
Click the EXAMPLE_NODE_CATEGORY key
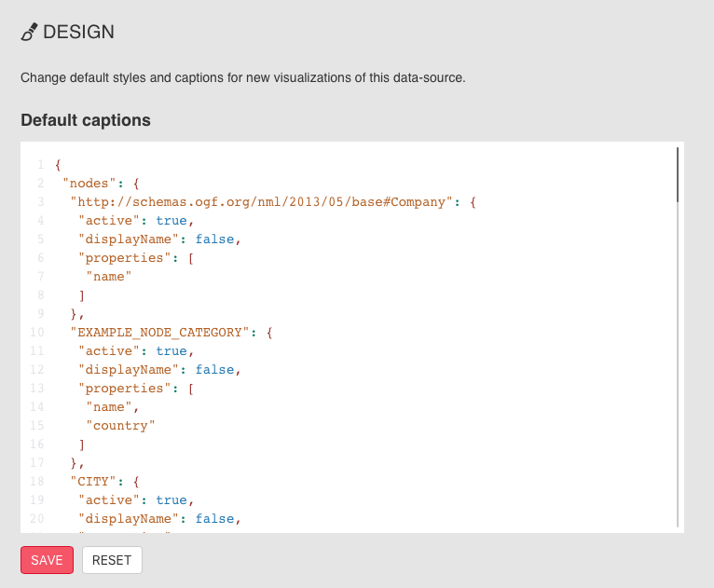[159, 333]
